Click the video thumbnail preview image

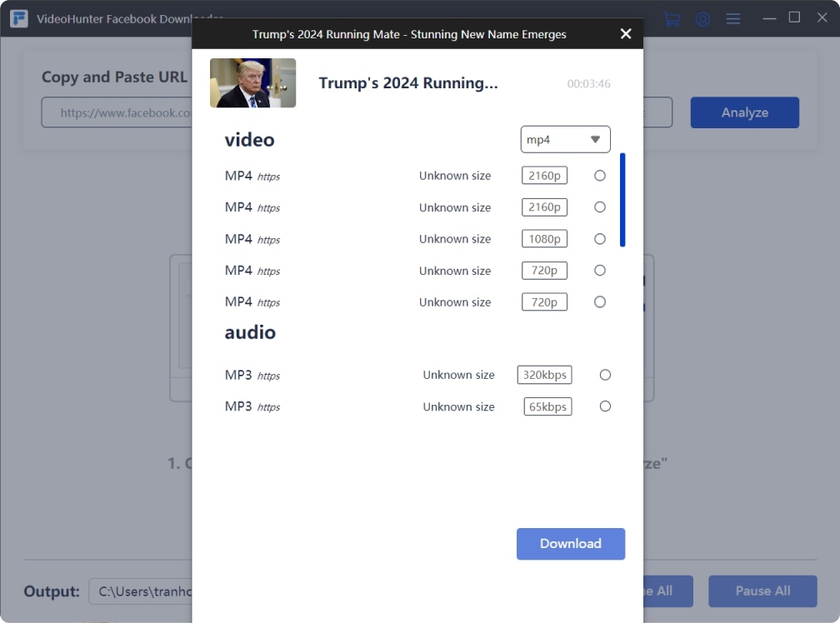[252, 83]
